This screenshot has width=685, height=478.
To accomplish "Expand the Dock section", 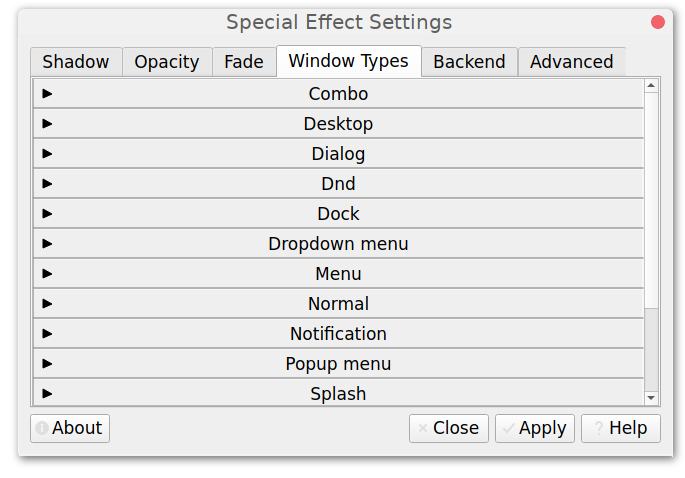I will point(47,214).
